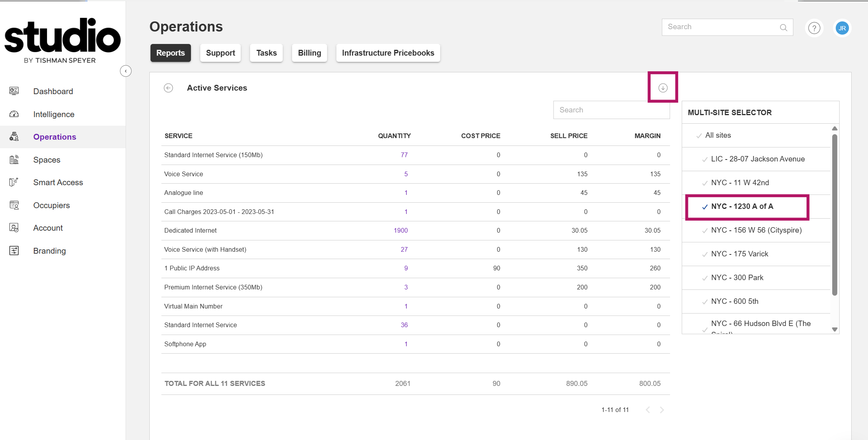Viewport: 868px width, 440px height.
Task: Click the top search magnifier icon
Action: 783,28
